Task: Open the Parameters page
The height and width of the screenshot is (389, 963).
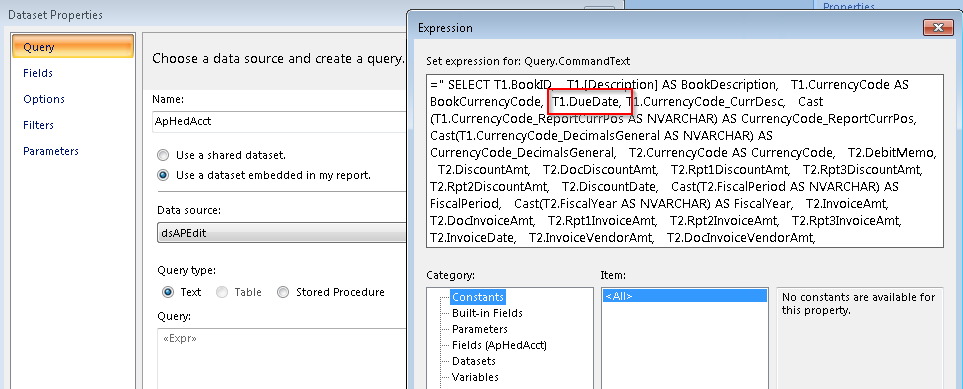Action: 50,151
